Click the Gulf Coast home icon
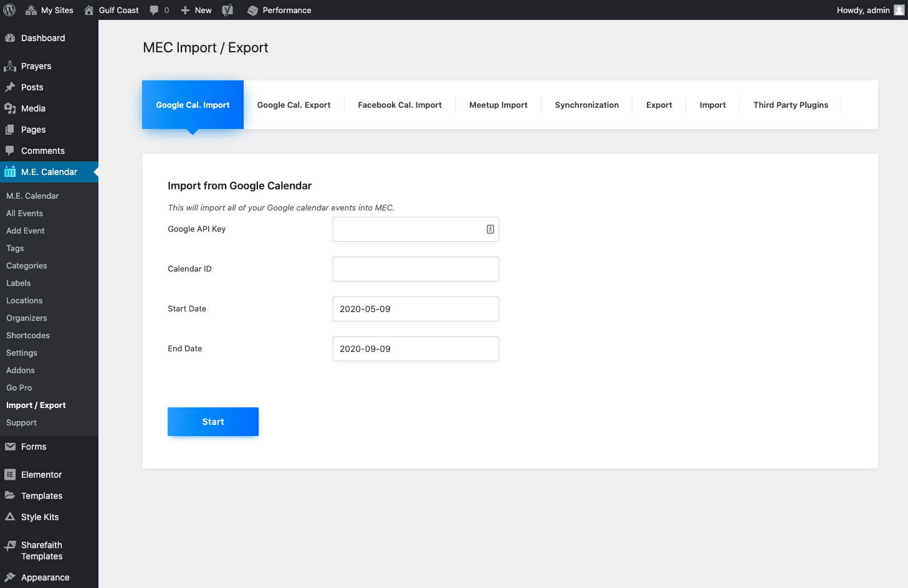908x588 pixels. (x=89, y=10)
